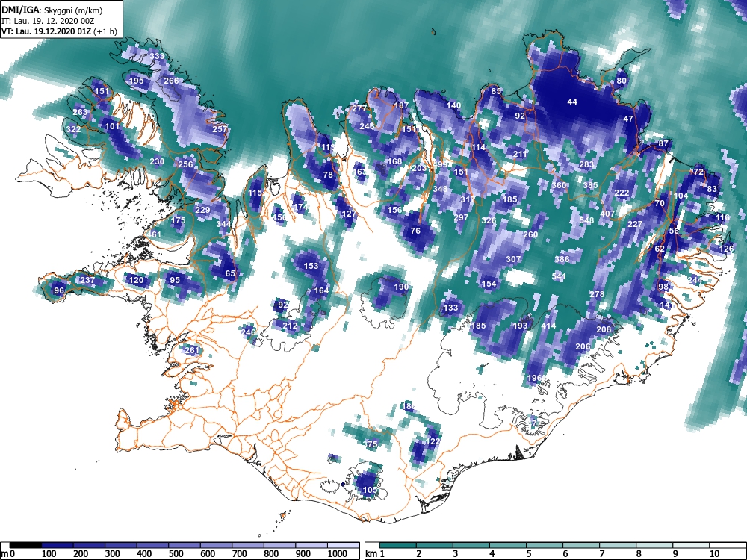Viewport: 747px width, 560px height.
Task: Click visibility value 375 in the south
Action: [x=371, y=444]
